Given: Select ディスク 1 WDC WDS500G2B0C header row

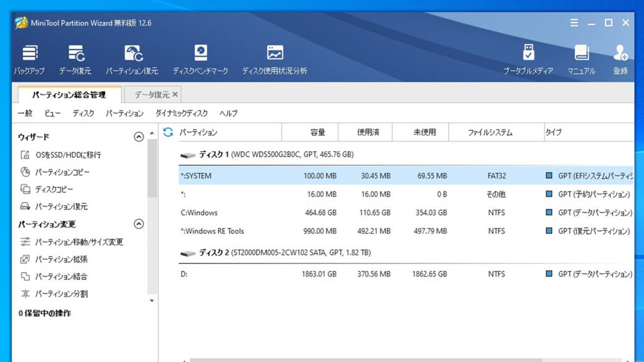Looking at the screenshot, I should pyautogui.click(x=406, y=155).
